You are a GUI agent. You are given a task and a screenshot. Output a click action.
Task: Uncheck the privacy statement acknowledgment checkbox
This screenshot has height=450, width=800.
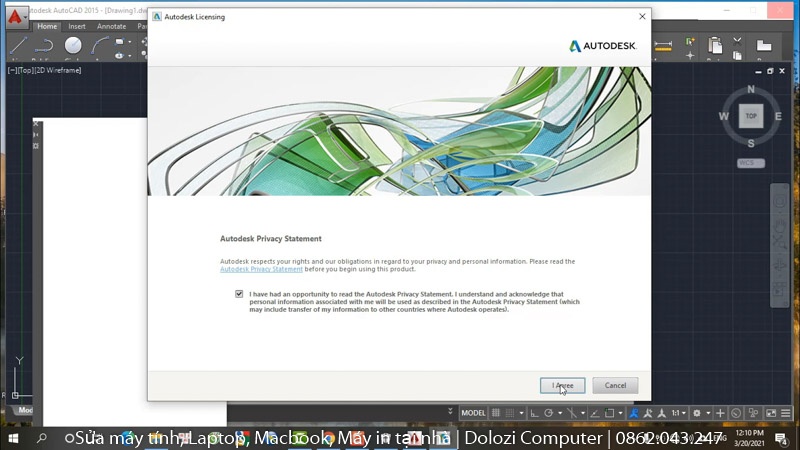239,294
